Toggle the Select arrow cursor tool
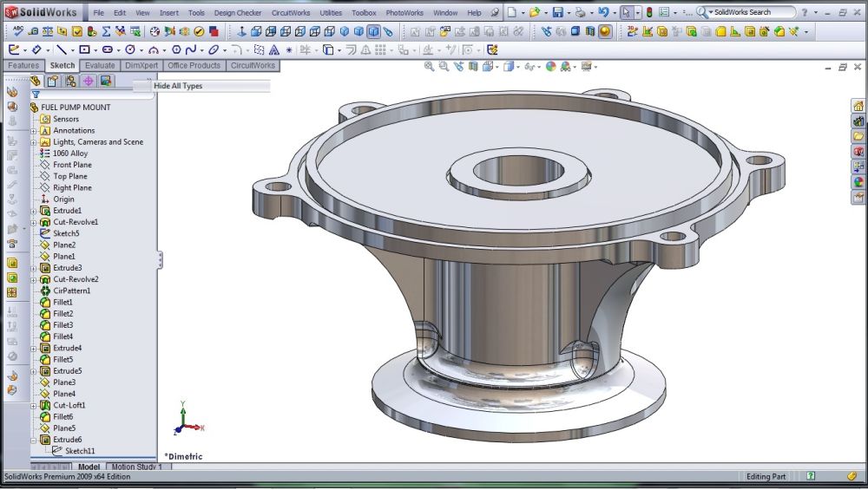Image resolution: width=868 pixels, height=490 pixels. point(626,12)
